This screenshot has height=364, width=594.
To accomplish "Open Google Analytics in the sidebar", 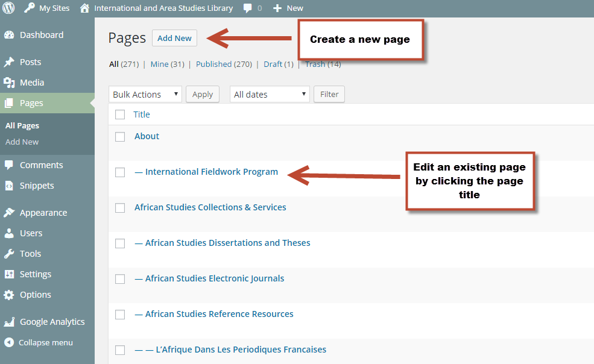I will (52, 321).
